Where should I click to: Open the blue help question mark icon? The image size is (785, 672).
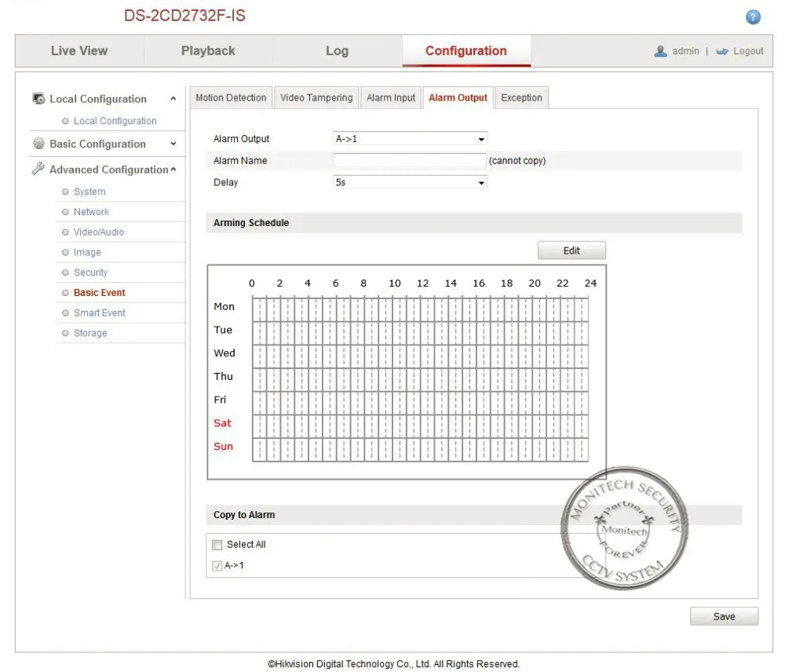point(753,17)
